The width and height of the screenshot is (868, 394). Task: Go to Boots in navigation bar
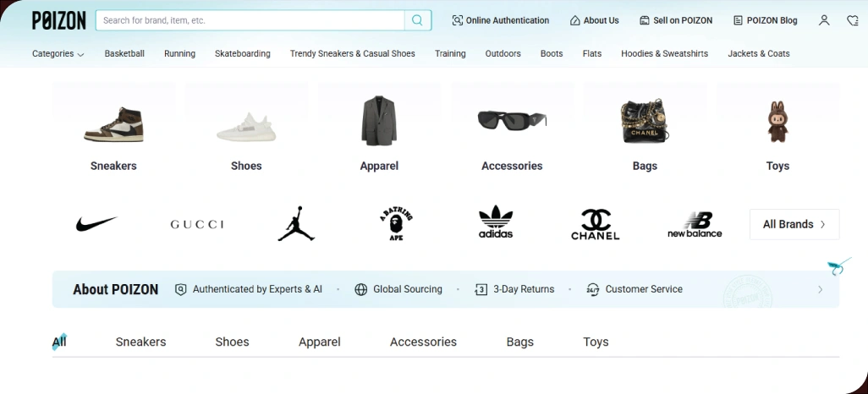tap(552, 53)
